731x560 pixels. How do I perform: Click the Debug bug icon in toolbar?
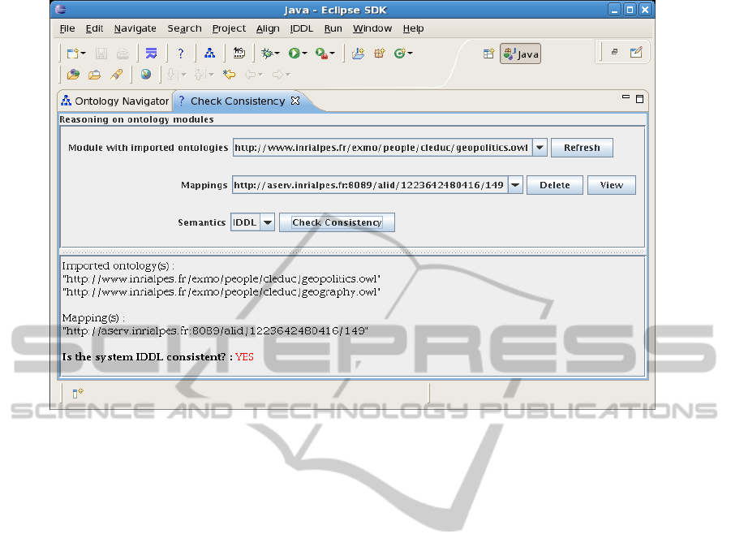[x=267, y=54]
